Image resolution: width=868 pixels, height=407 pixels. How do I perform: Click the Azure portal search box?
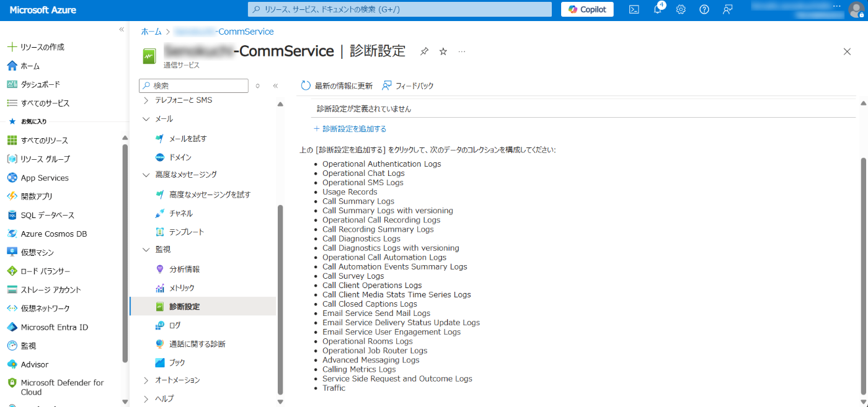[x=400, y=9]
